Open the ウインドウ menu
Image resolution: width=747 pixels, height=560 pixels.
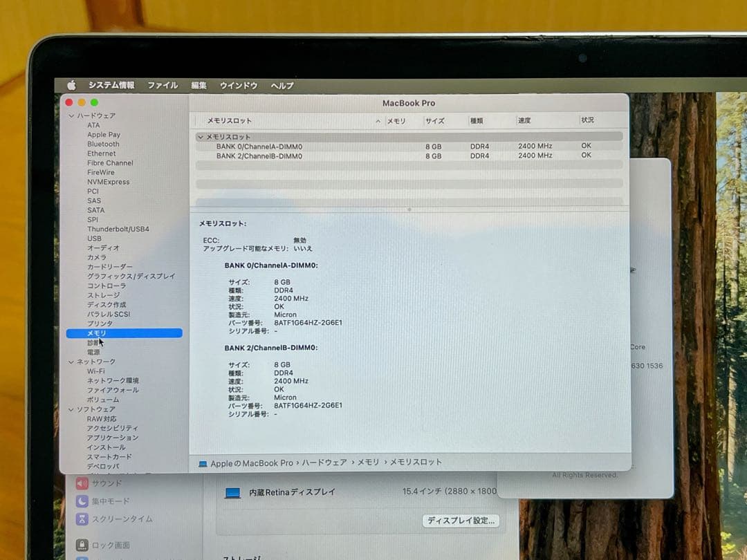pos(238,85)
